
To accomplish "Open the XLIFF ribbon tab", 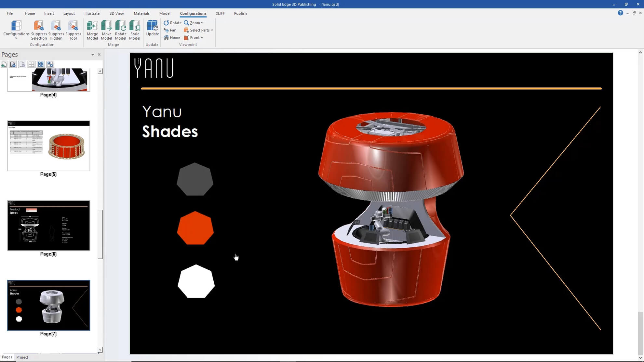I will [x=220, y=13].
